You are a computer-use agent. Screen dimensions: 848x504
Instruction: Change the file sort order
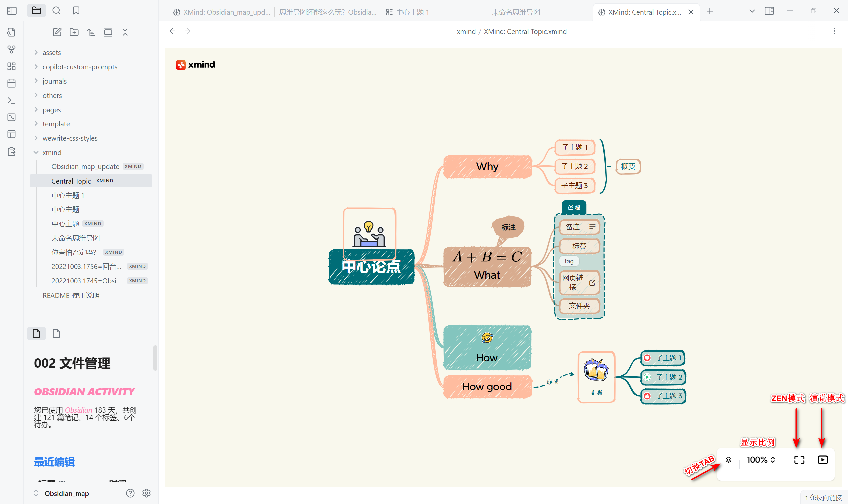click(x=91, y=32)
